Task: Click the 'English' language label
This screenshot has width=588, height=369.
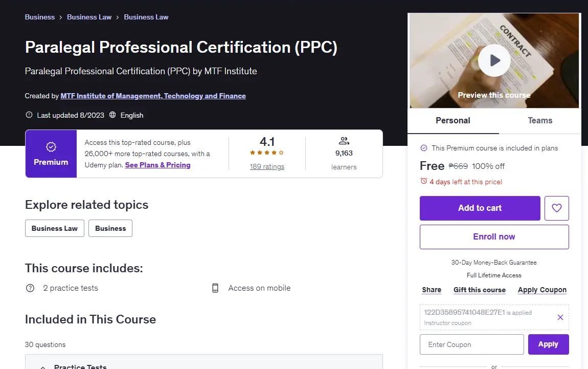Action: (131, 115)
